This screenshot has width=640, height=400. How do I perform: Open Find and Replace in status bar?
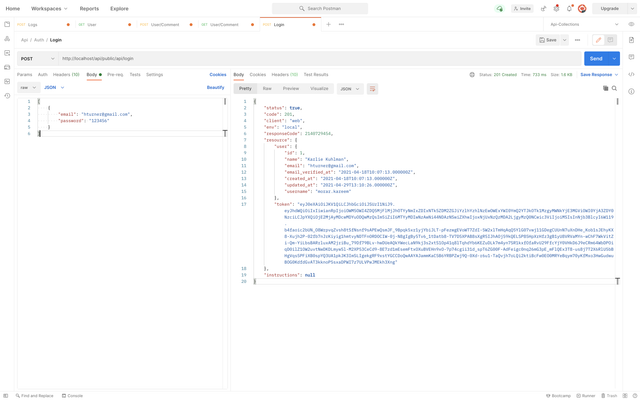tap(34, 396)
